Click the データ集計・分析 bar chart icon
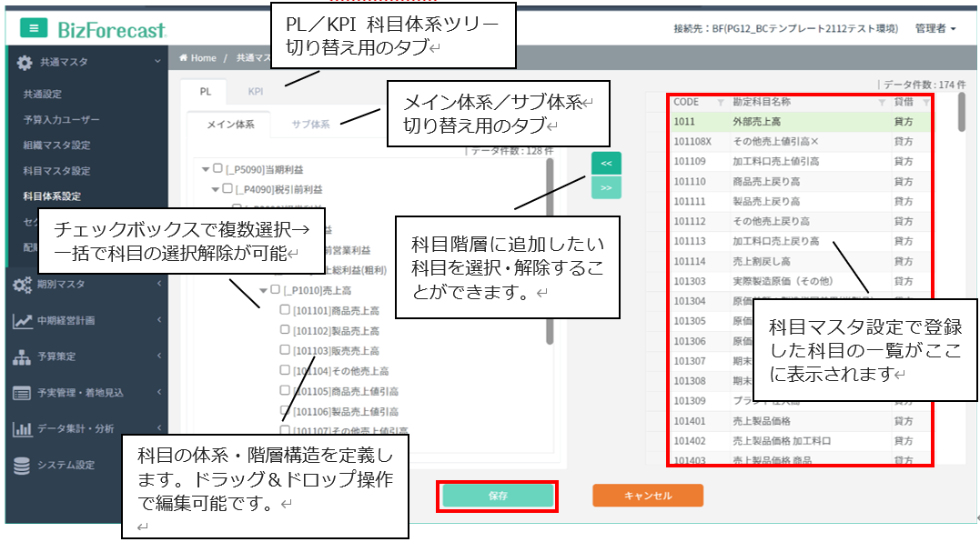This screenshot has width=980, height=542. [23, 428]
